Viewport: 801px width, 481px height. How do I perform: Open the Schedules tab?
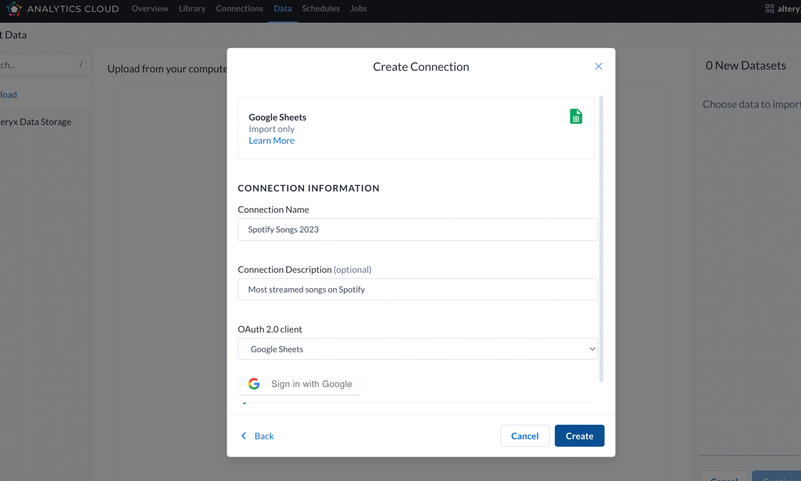coord(321,9)
